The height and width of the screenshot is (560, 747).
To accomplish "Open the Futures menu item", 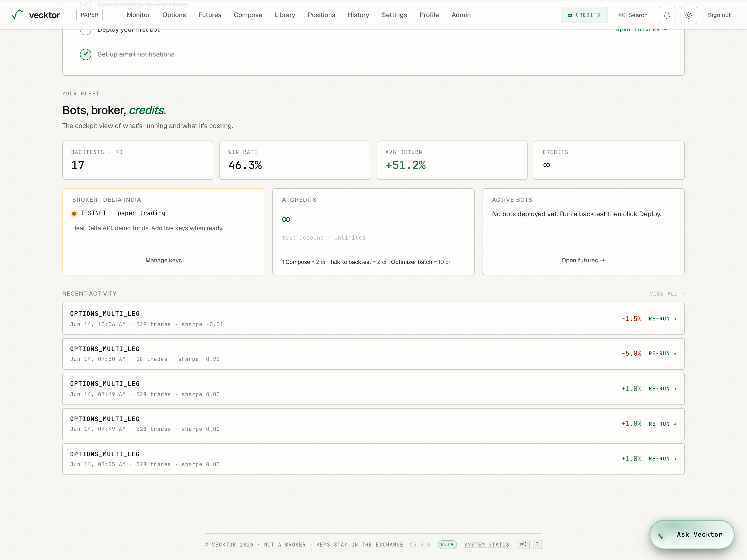I will [210, 15].
